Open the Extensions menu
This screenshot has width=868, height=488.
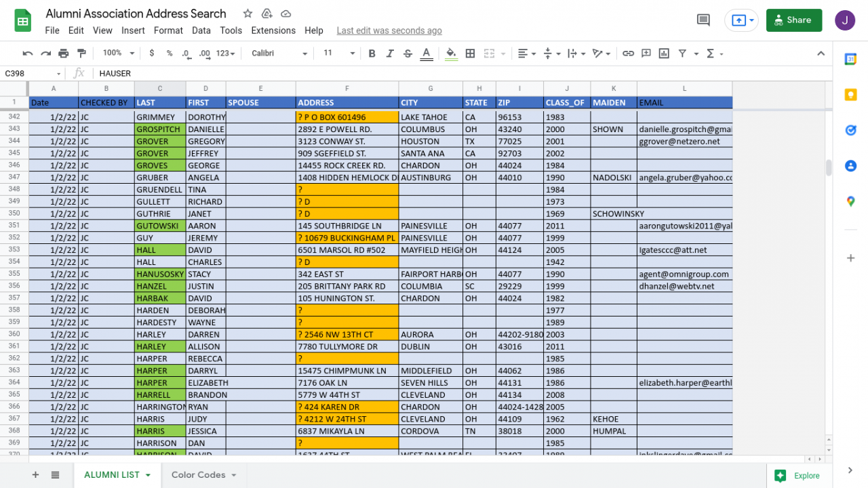(x=273, y=30)
